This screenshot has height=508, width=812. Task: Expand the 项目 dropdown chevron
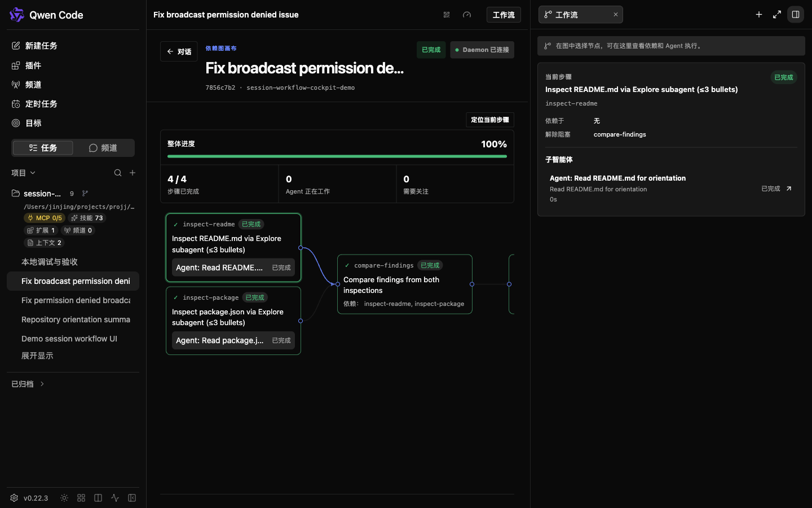click(x=33, y=173)
